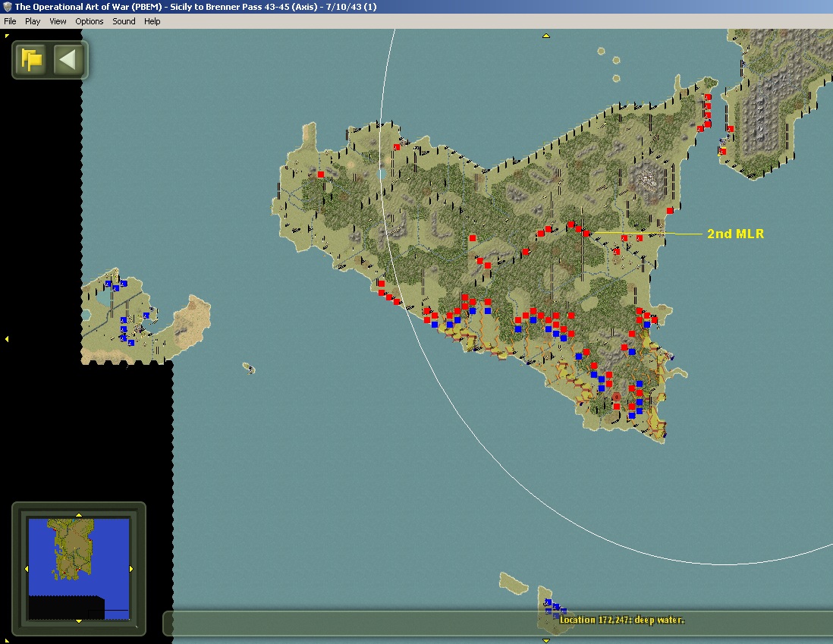Screen dimensions: 833x644
Task: Open the Play menu
Action: (x=33, y=21)
